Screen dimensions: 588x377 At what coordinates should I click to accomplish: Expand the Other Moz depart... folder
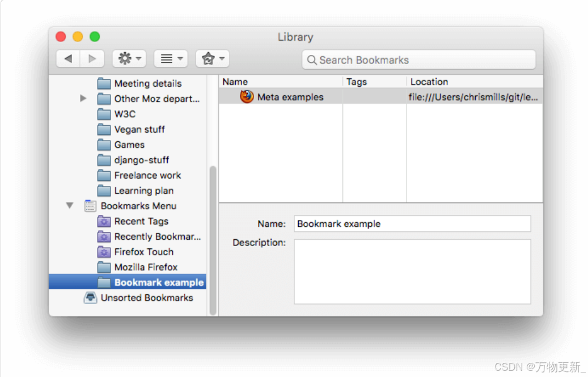(83, 99)
